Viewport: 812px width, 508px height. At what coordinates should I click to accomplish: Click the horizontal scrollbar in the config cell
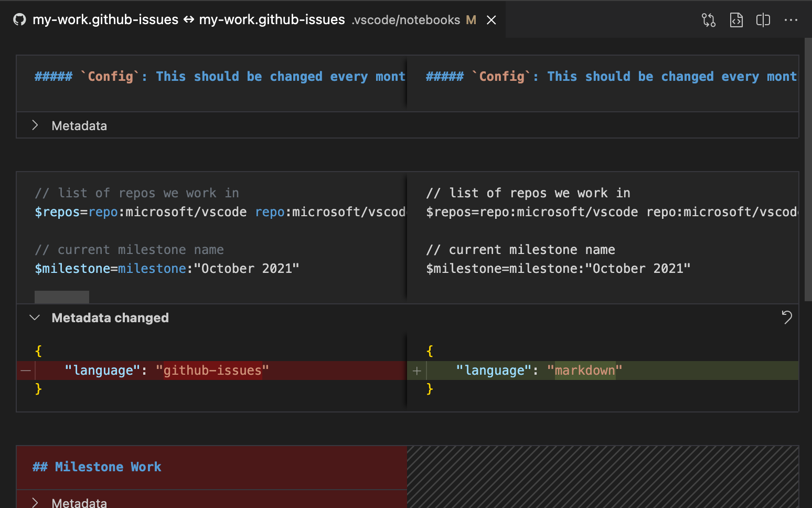tap(61, 297)
